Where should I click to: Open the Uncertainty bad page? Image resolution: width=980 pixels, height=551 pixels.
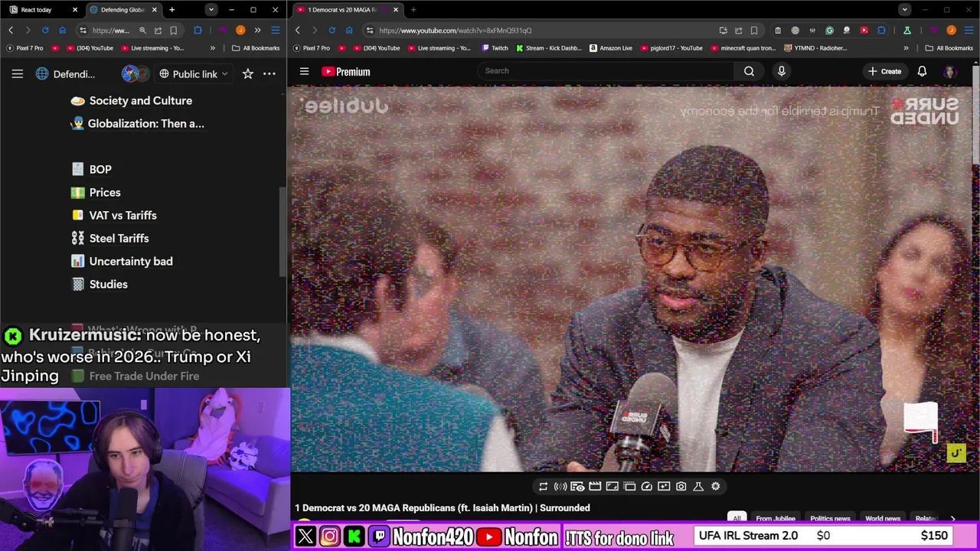121,261
